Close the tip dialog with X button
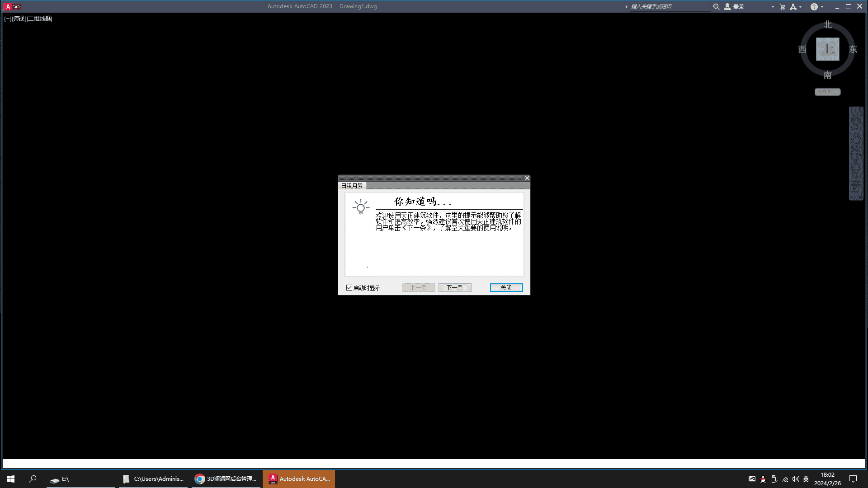The height and width of the screenshot is (488, 868). pyautogui.click(x=527, y=178)
